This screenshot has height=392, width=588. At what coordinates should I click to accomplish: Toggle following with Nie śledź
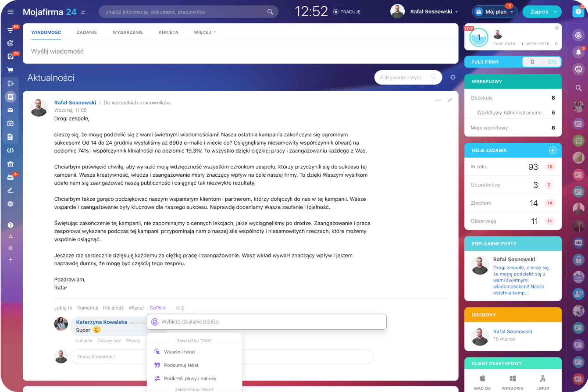click(113, 308)
